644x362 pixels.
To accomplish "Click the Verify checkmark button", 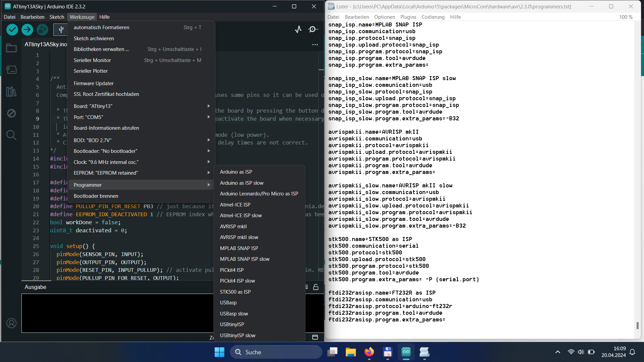I will click(x=12, y=30).
